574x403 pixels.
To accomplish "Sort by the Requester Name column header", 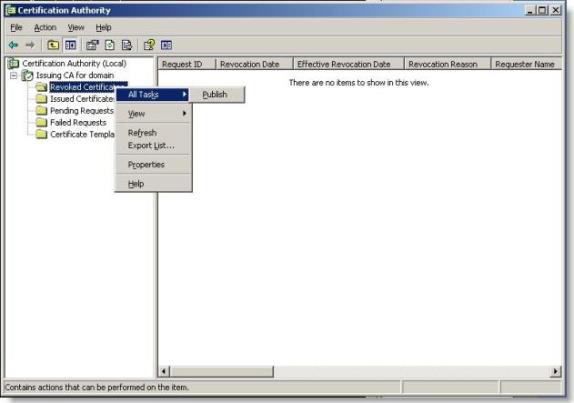I will point(526,64).
